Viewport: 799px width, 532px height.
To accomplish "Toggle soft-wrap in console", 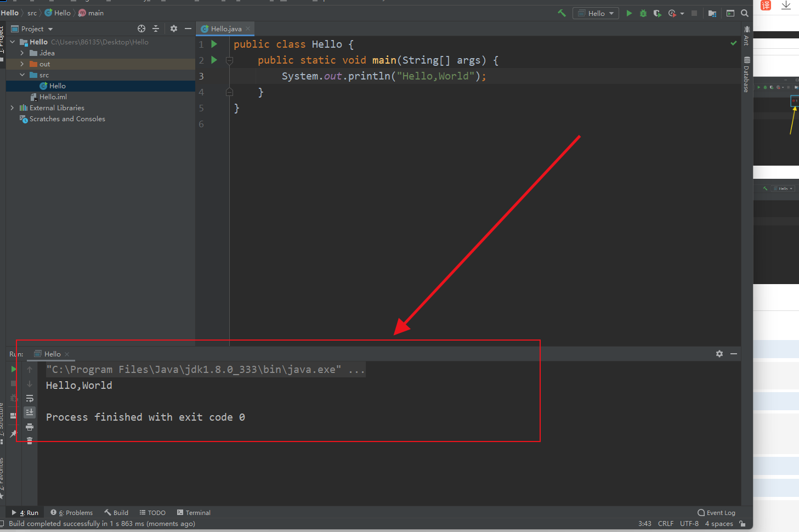I will pos(30,398).
